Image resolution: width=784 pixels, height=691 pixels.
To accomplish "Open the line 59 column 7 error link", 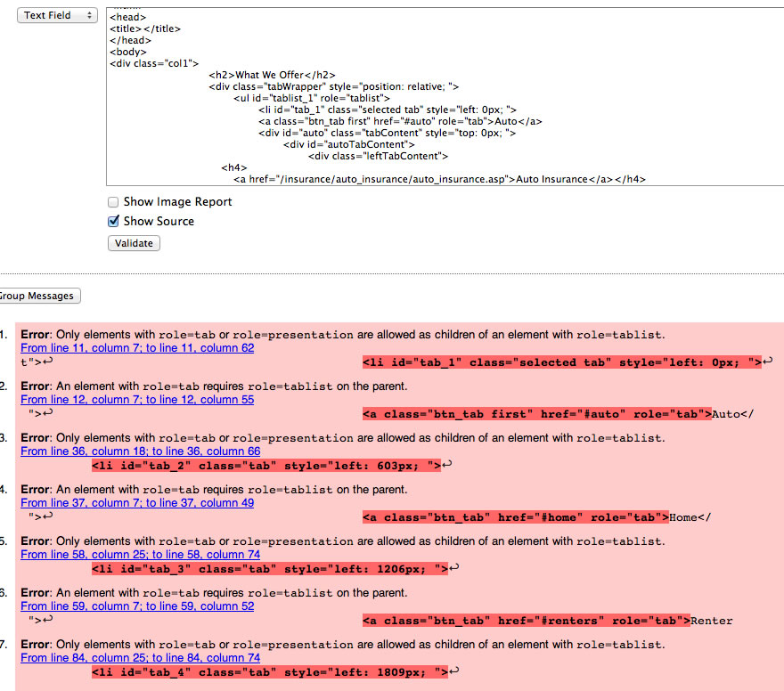I will click(134, 606).
